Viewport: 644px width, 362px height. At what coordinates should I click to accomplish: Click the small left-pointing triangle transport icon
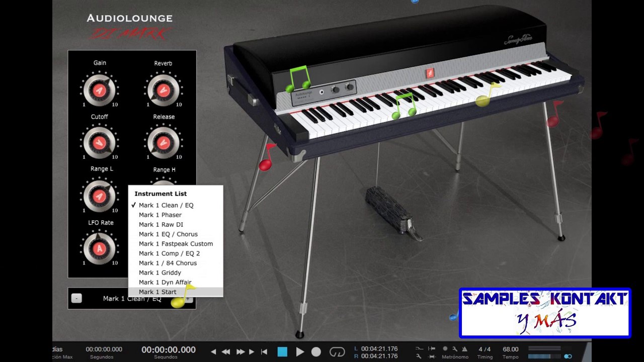(213, 352)
